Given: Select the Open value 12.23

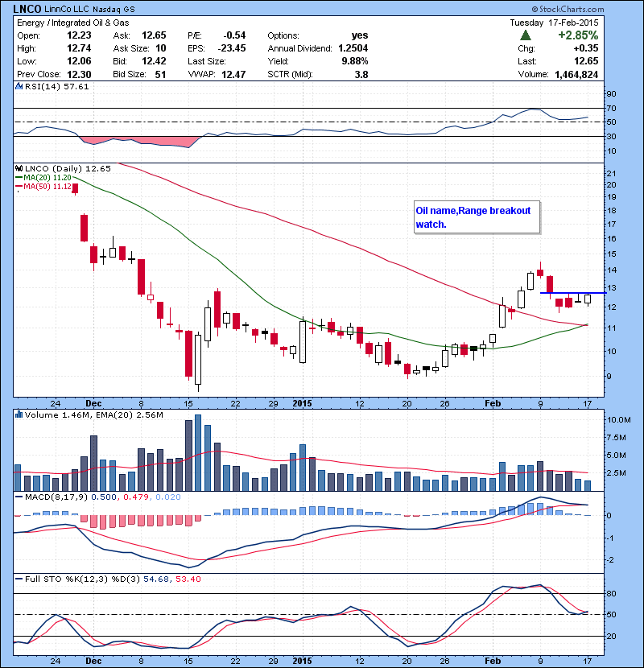Looking at the screenshot, I should [79, 35].
